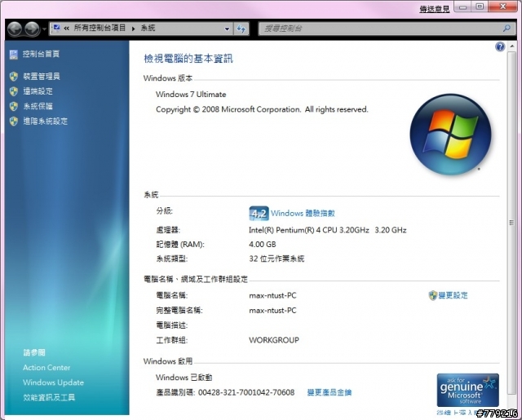Click the Windows logo orb image

[x=450, y=135]
